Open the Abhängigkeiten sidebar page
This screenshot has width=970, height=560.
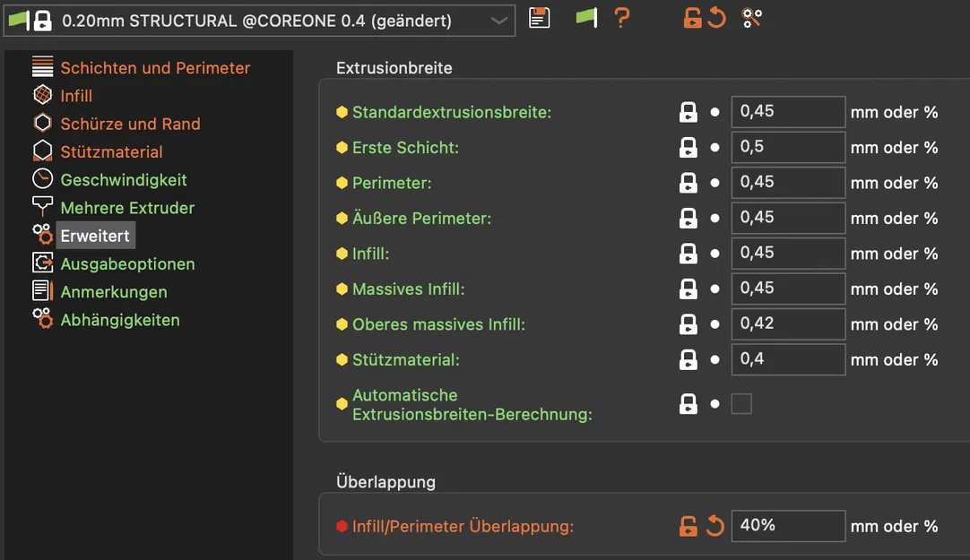pyautogui.click(x=119, y=320)
